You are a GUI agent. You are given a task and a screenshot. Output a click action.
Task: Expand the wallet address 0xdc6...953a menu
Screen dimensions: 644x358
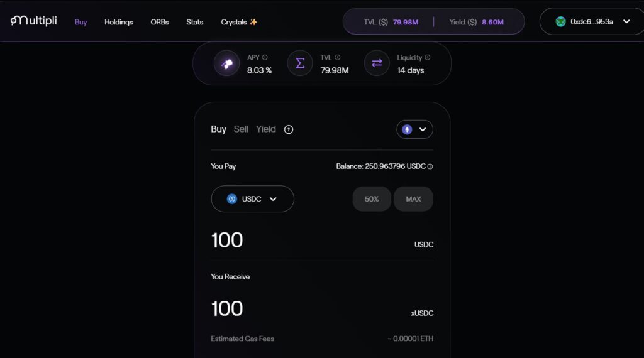626,21
